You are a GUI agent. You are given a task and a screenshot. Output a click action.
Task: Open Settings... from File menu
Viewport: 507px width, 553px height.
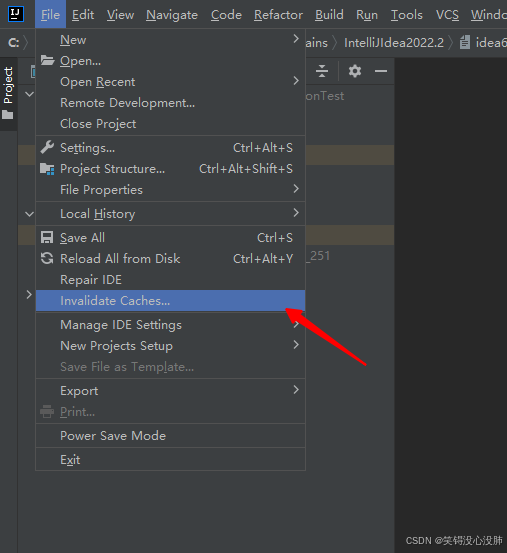(170, 147)
